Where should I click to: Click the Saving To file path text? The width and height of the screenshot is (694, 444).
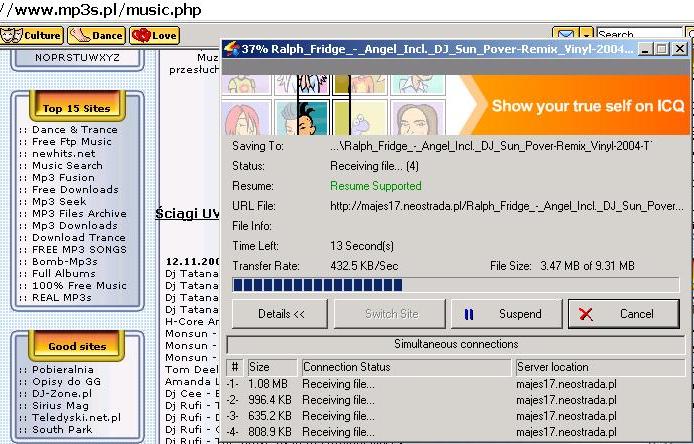[491, 146]
